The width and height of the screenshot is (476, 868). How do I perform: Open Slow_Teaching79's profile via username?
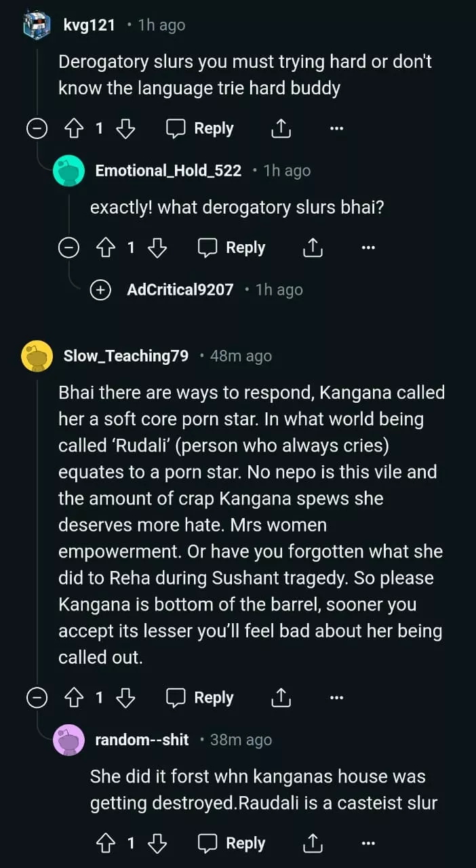125,356
